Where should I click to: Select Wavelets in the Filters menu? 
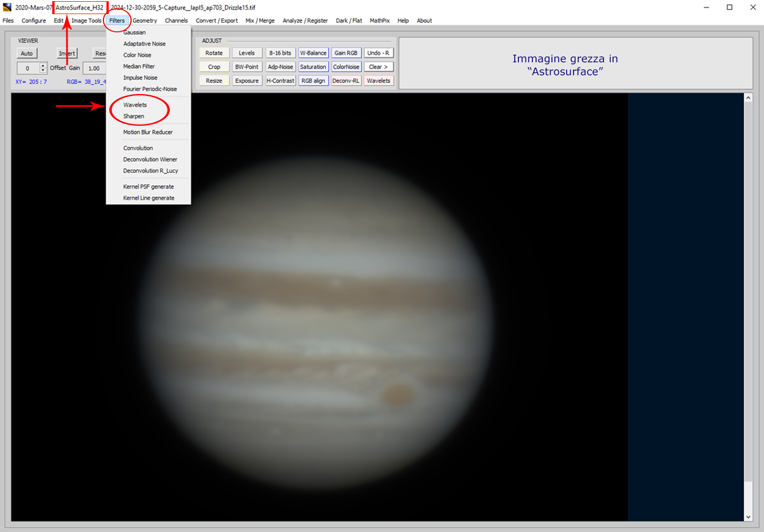point(135,105)
